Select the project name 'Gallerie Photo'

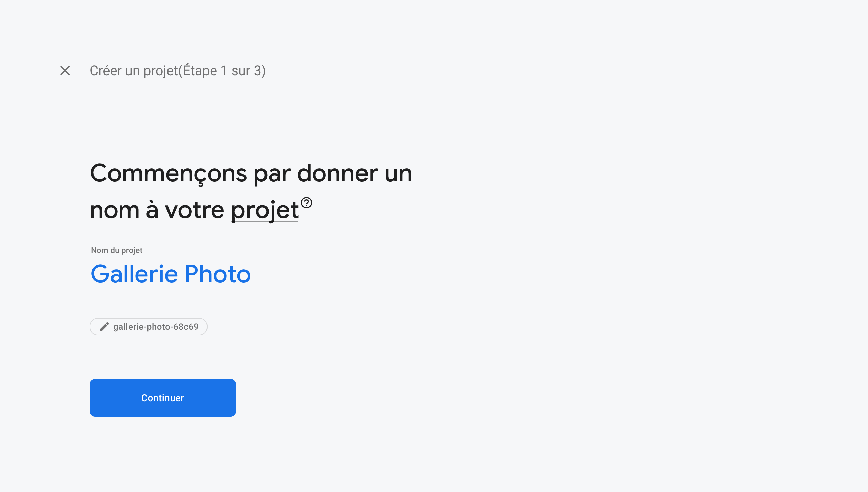point(170,274)
